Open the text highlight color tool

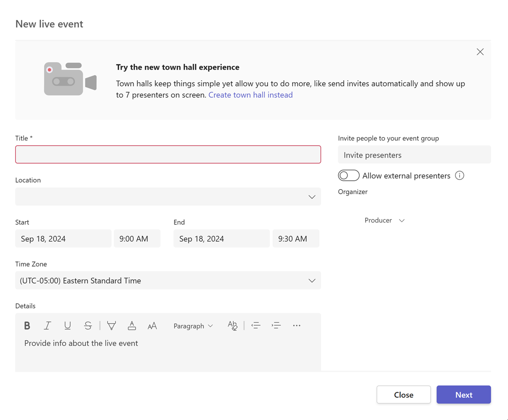[x=111, y=326]
